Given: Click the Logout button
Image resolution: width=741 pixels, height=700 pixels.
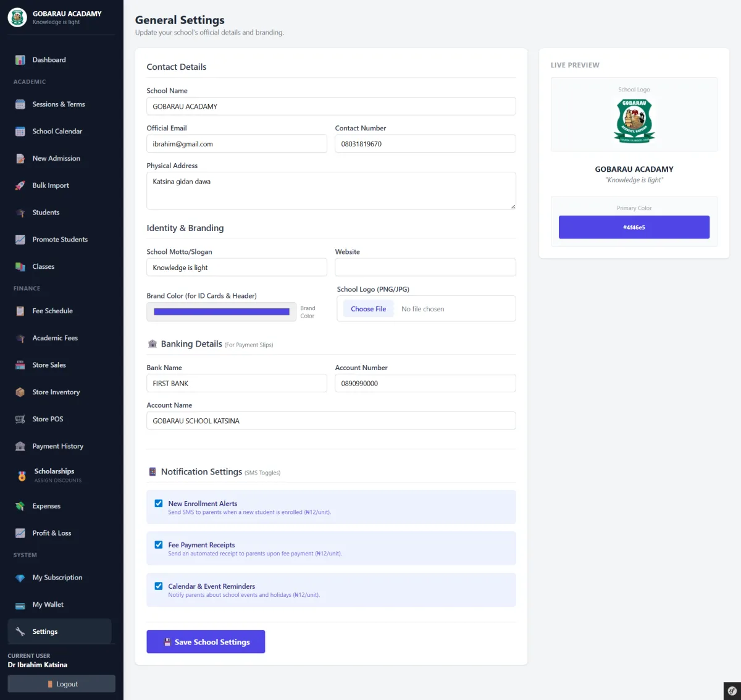Looking at the screenshot, I should [x=62, y=684].
